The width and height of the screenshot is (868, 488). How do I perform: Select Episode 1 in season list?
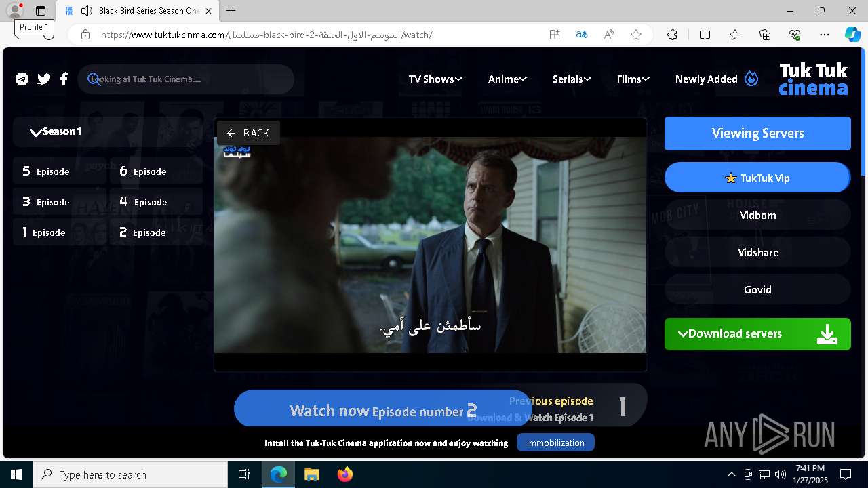tap(60, 232)
